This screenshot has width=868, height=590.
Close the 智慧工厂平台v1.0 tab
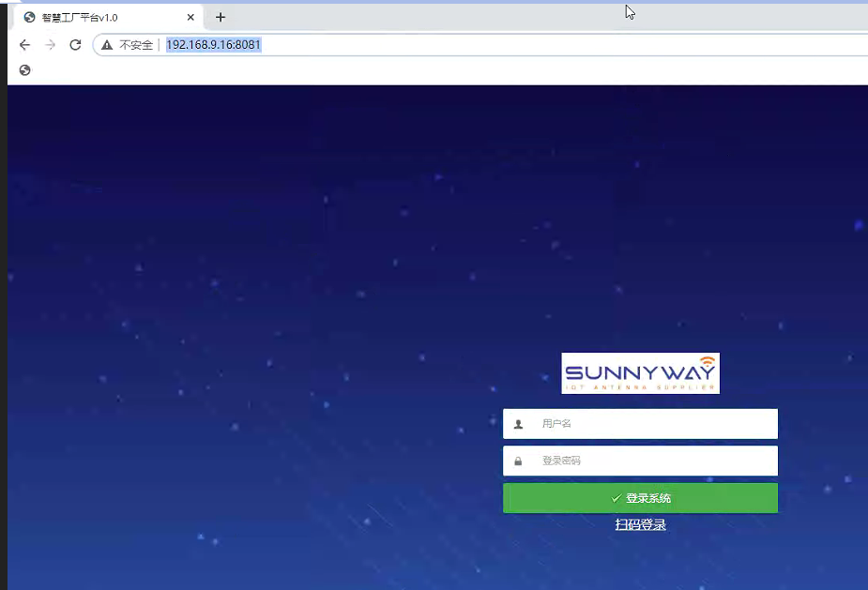[x=190, y=17]
